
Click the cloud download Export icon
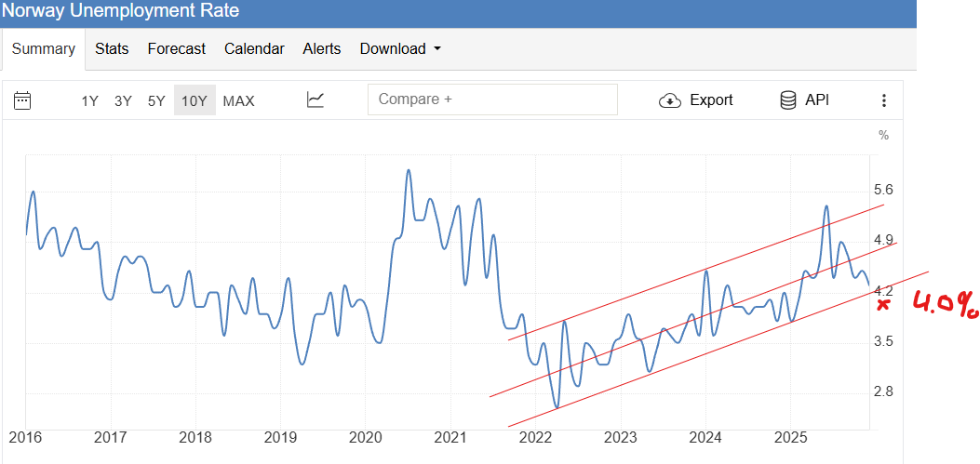[x=669, y=100]
